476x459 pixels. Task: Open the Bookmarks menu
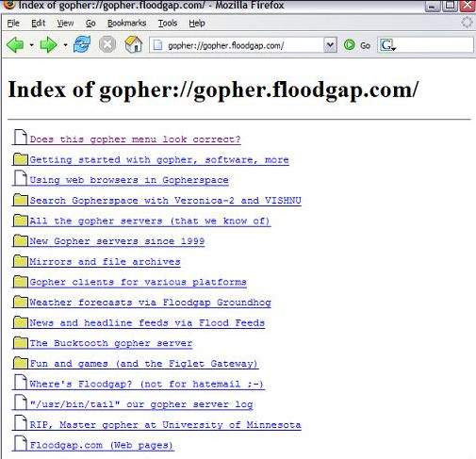point(126,23)
